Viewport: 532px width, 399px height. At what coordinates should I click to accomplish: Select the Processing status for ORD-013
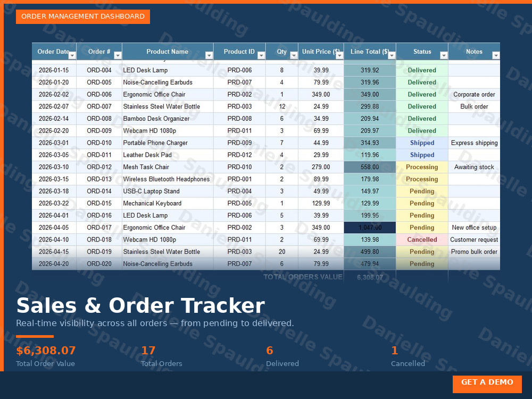click(x=422, y=179)
